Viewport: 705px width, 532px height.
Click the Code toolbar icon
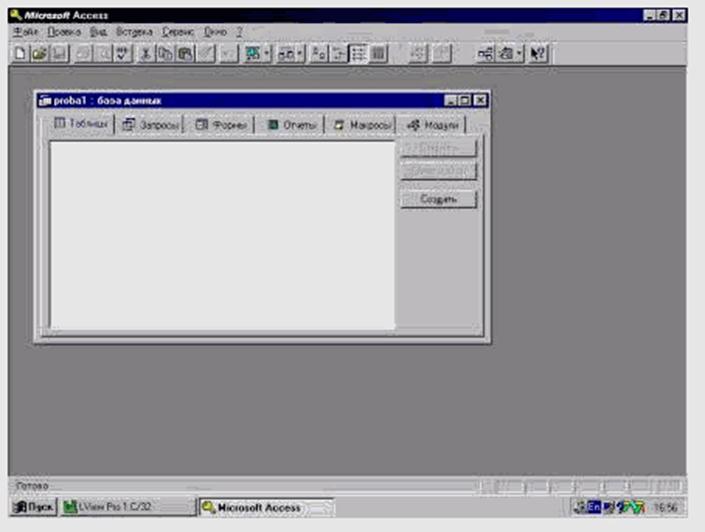click(418, 54)
